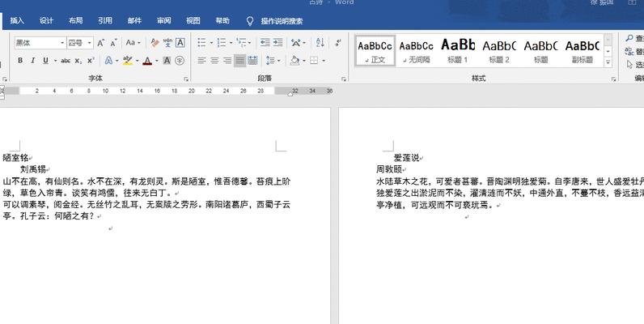Open Asian layout options icon
The height and width of the screenshot is (324, 644).
[296, 43]
